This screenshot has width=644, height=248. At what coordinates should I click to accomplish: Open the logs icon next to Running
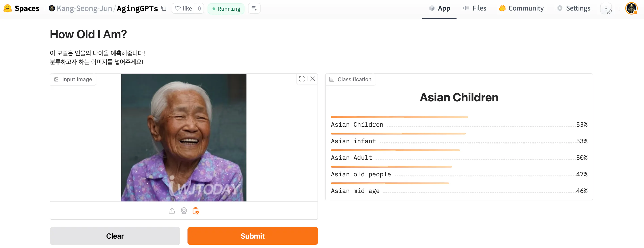click(x=254, y=9)
